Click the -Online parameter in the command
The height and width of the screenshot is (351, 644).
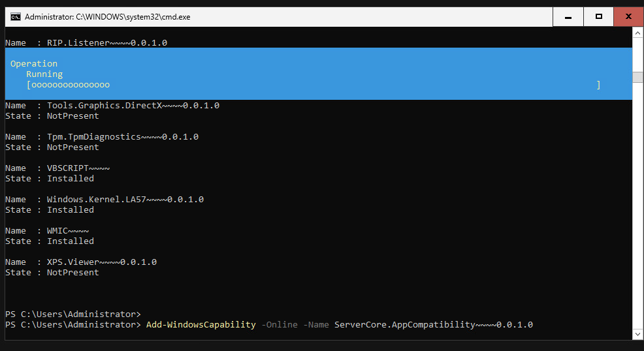pos(279,324)
